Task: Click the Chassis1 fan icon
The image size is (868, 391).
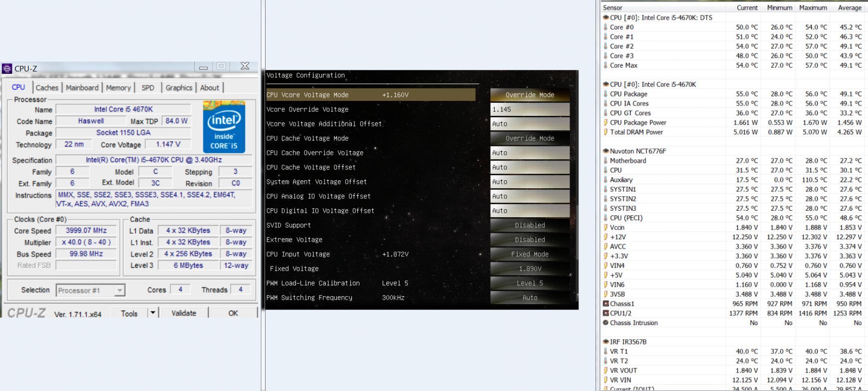Action: tap(605, 304)
